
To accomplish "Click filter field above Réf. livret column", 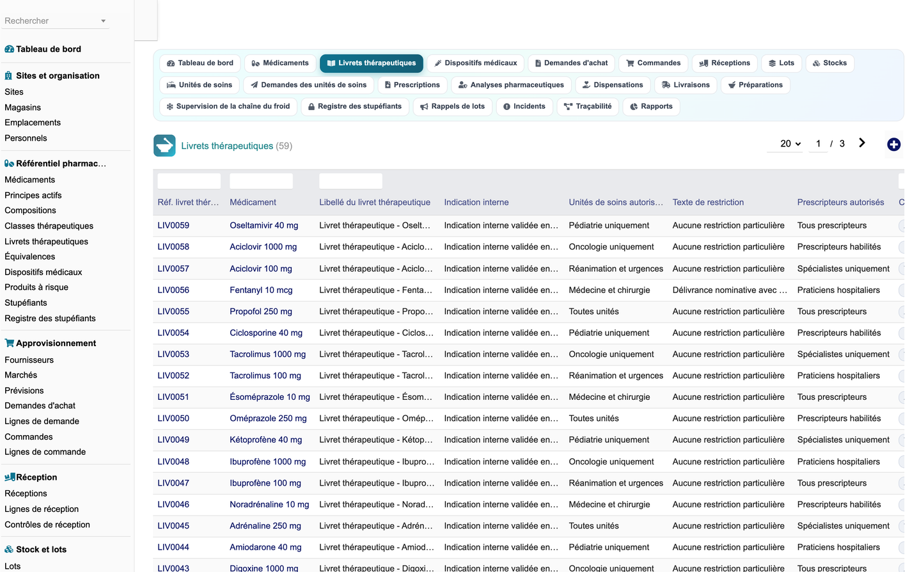I will pyautogui.click(x=189, y=181).
